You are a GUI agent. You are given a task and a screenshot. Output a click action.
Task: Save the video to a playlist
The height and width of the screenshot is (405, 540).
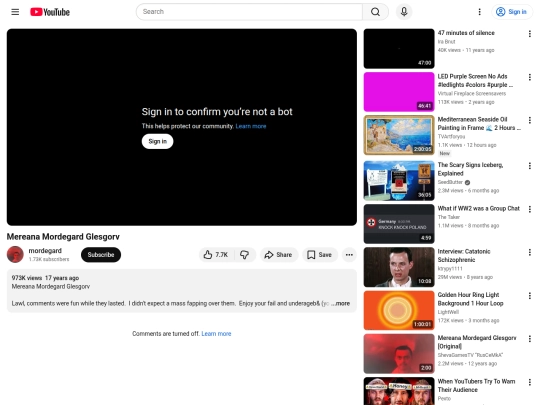click(x=320, y=255)
